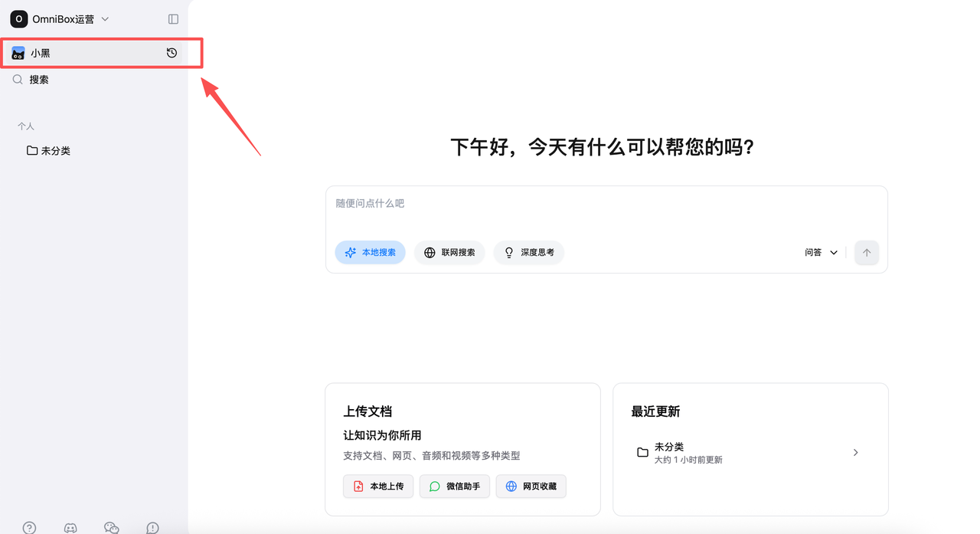Viewport: 980px width, 534px height.
Task: Open the OmniBox运营 workspace dropdown
Action: click(60, 19)
